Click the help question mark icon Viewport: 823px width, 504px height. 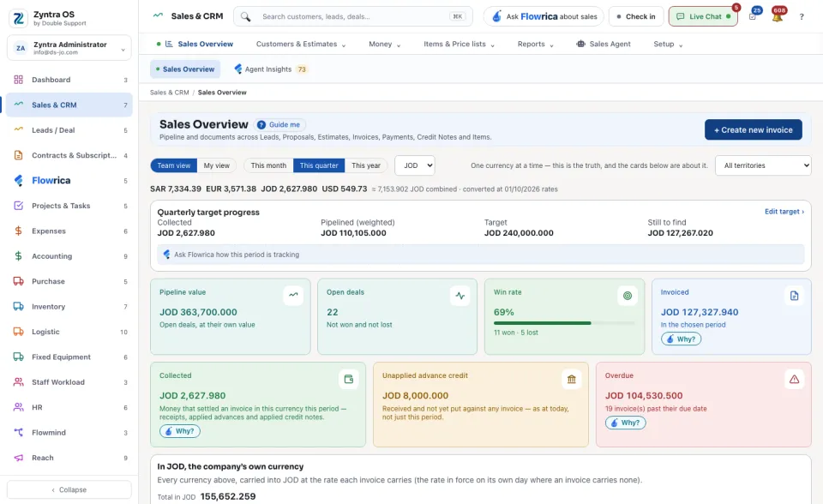pos(802,17)
